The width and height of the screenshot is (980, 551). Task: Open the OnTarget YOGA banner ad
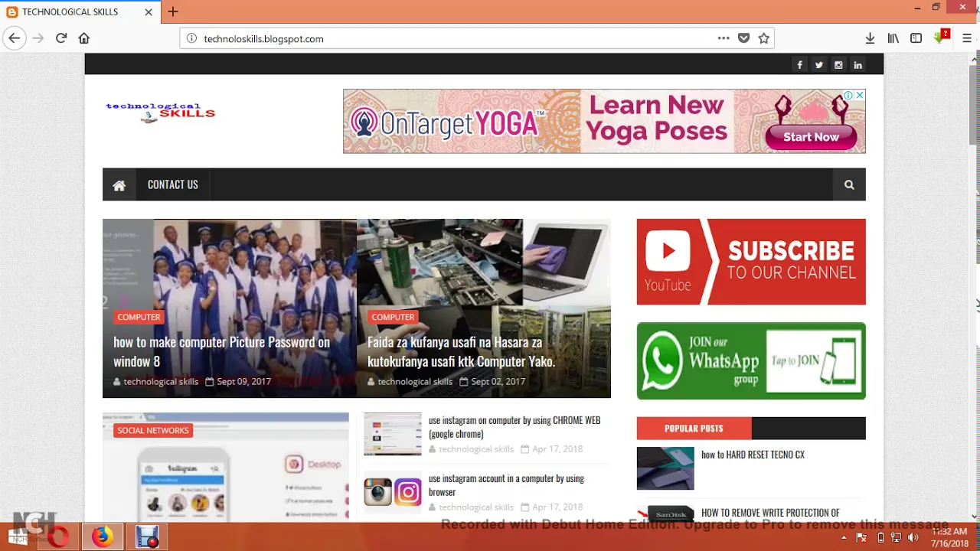tap(604, 122)
